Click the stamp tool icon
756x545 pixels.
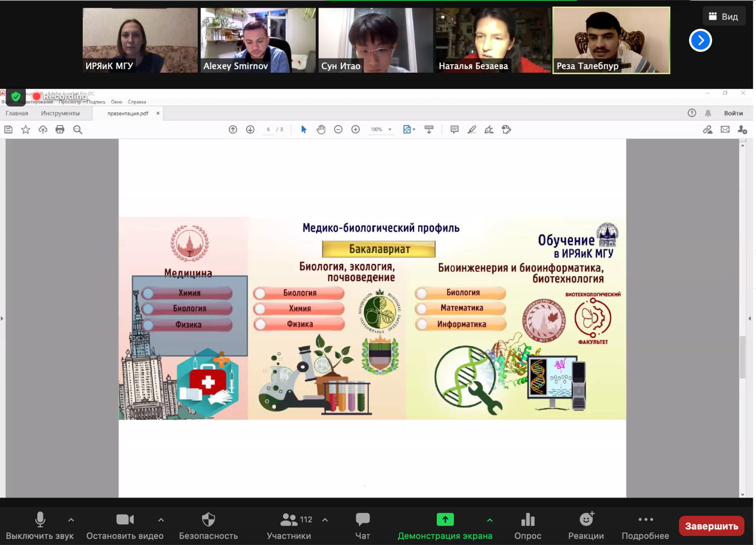(x=506, y=130)
